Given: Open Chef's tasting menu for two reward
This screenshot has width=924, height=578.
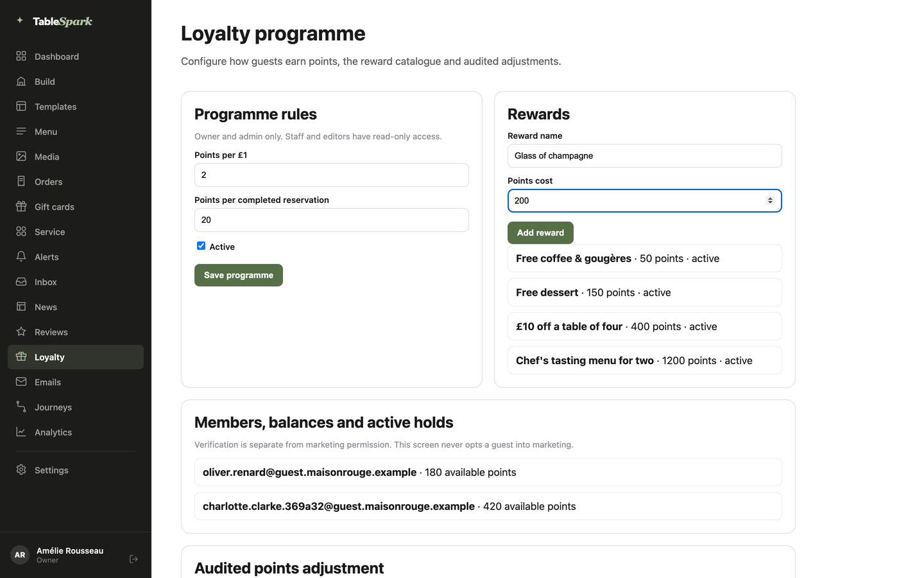Looking at the screenshot, I should click(x=645, y=360).
